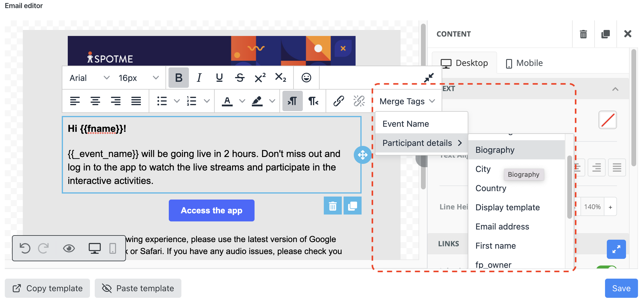Click the Save button
The image size is (644, 302).
click(x=621, y=288)
